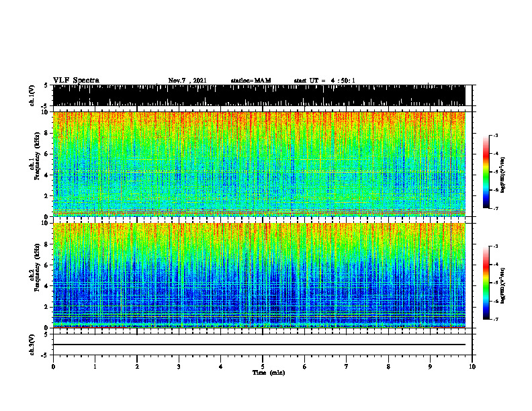Click the ch.2 spectrogram color scale bar
Image resolution: width=532 pixels, height=411 pixels.
click(486, 283)
